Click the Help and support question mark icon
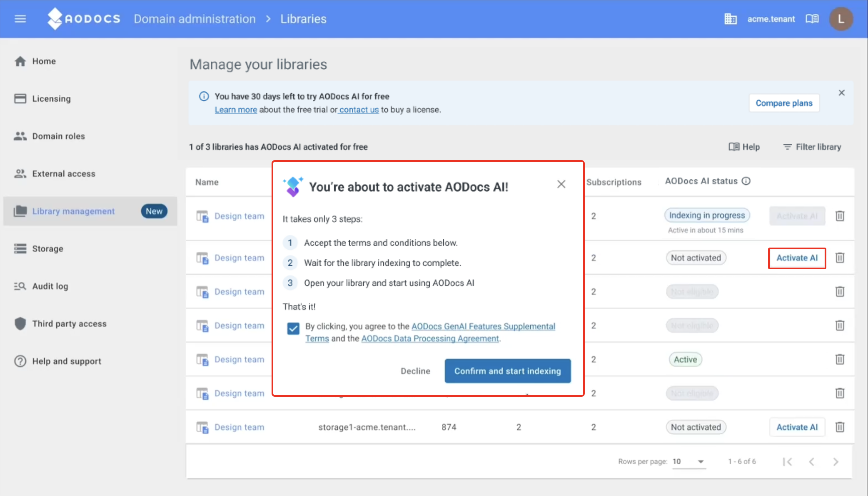This screenshot has height=496, width=868. pyautogui.click(x=20, y=361)
